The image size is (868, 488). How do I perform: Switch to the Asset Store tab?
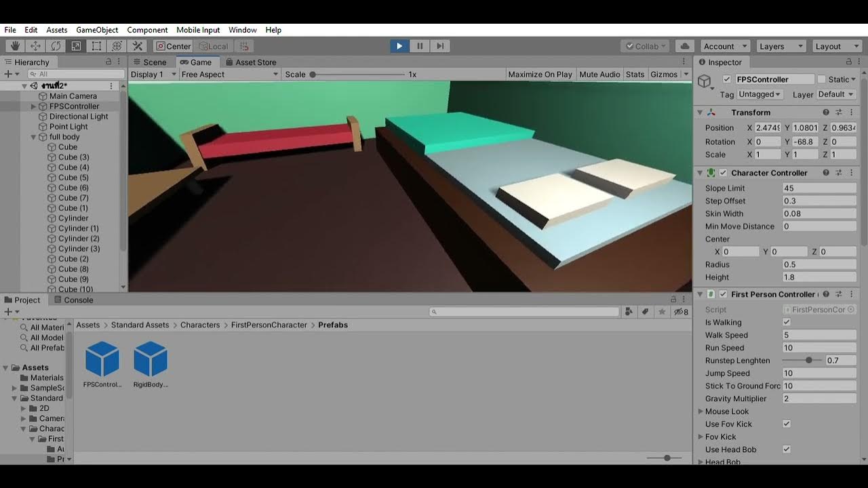tap(250, 62)
